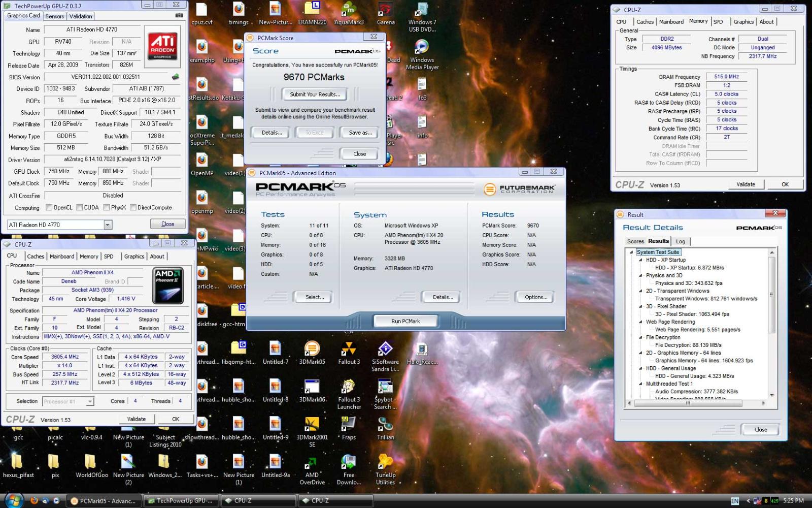Open Free Download manager desktop icon
The height and width of the screenshot is (508, 812).
coord(349,470)
